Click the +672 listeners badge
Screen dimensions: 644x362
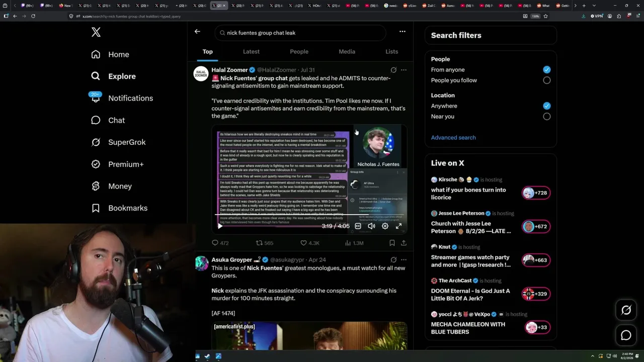tap(536, 227)
